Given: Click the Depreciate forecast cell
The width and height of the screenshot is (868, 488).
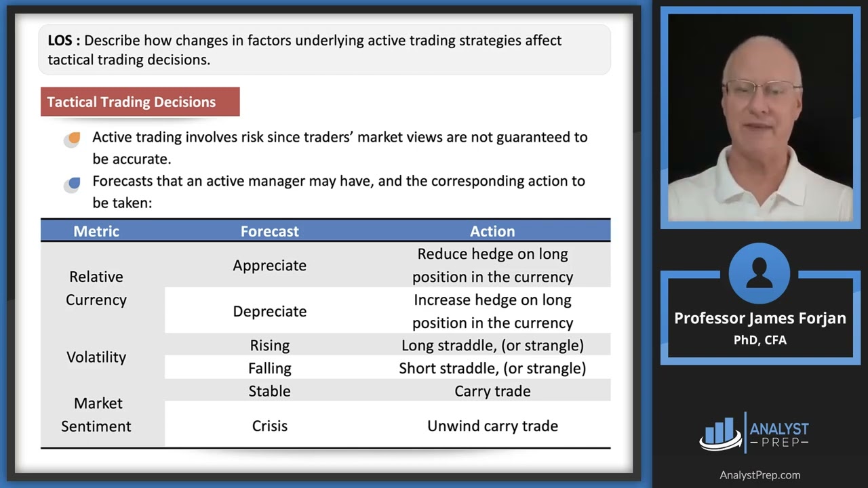Looking at the screenshot, I should coord(269,311).
